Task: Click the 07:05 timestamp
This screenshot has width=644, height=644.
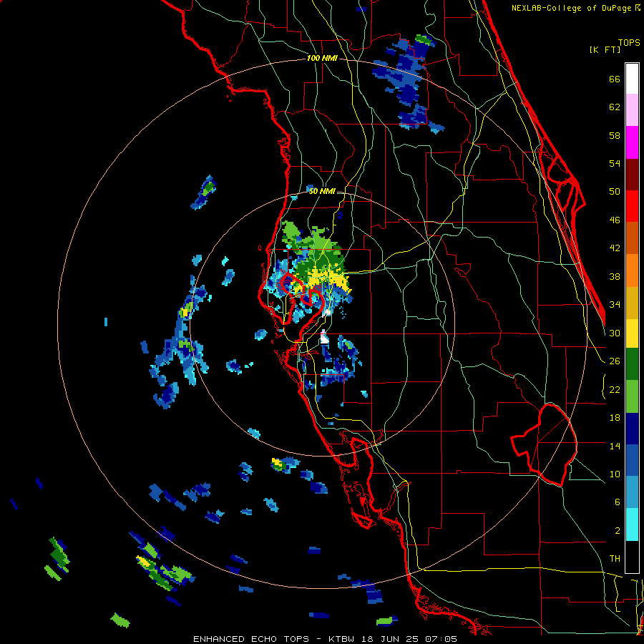Action: (441, 639)
